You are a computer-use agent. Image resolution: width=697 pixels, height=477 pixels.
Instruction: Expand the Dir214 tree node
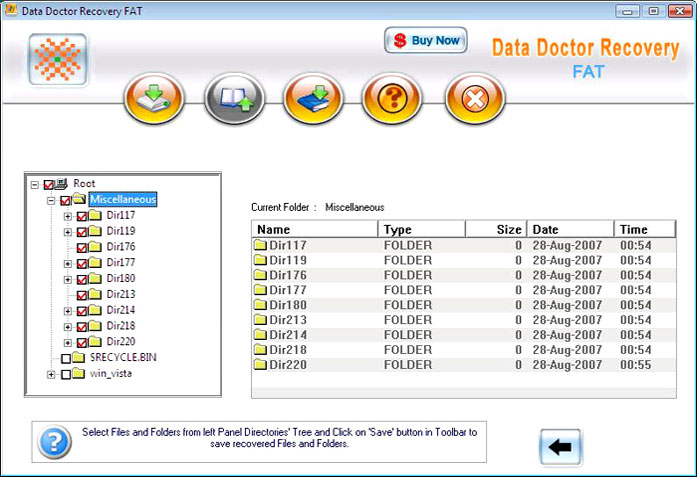pyautogui.click(x=68, y=311)
